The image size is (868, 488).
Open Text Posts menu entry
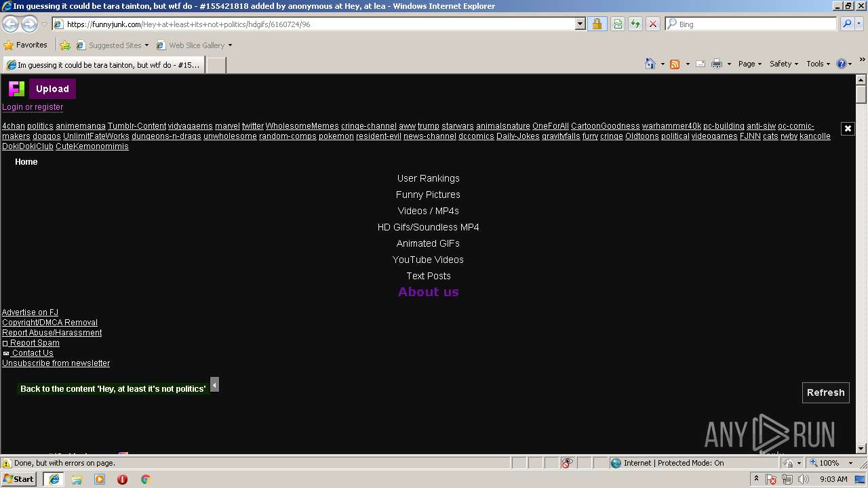point(429,276)
